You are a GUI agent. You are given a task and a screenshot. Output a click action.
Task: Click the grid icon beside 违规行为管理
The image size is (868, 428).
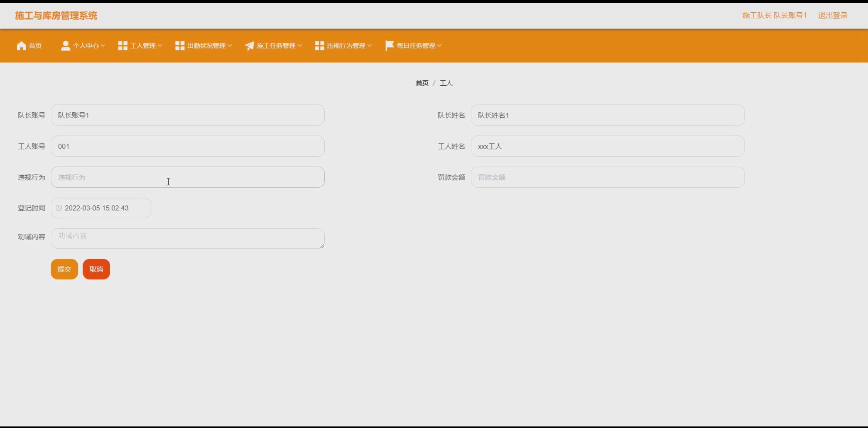coord(319,46)
